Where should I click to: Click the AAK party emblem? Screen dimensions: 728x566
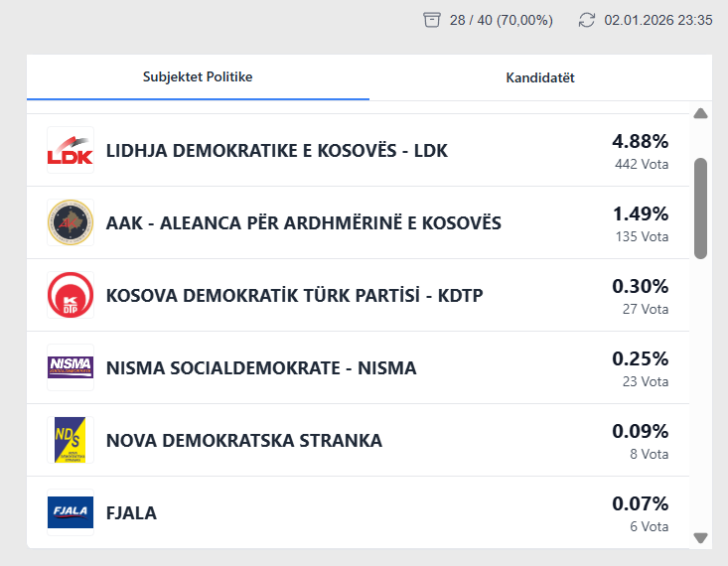point(71,222)
